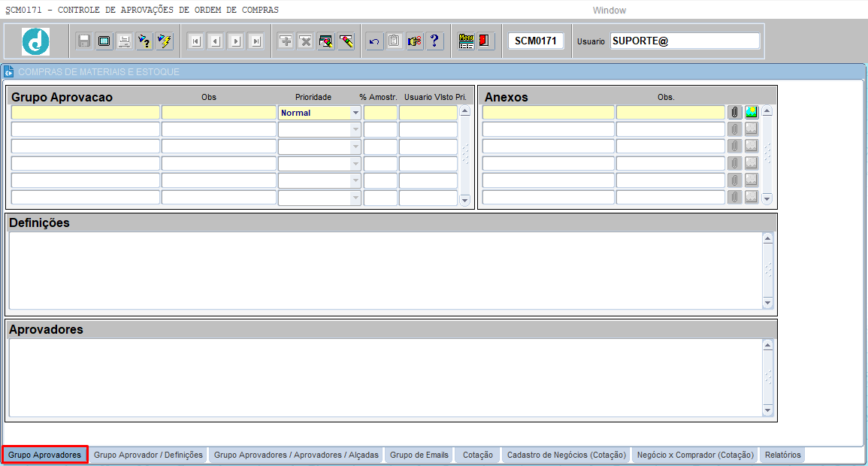The image size is (868, 466).
Task: Go to the first record arrow
Action: click(195, 41)
